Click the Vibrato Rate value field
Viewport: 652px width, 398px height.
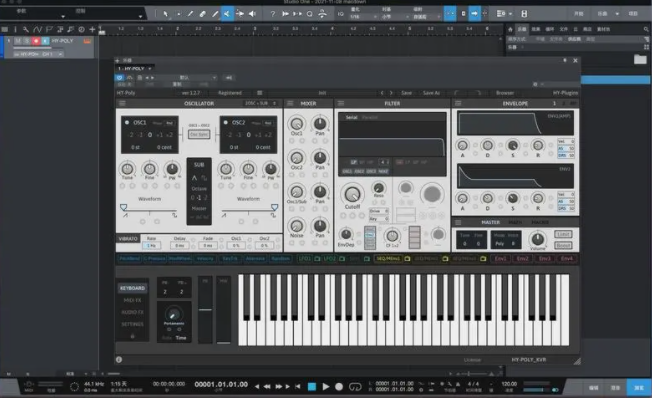coord(151,245)
